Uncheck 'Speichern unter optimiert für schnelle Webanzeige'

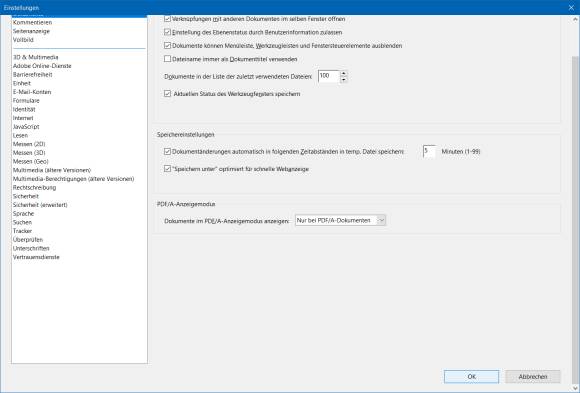pos(167,169)
